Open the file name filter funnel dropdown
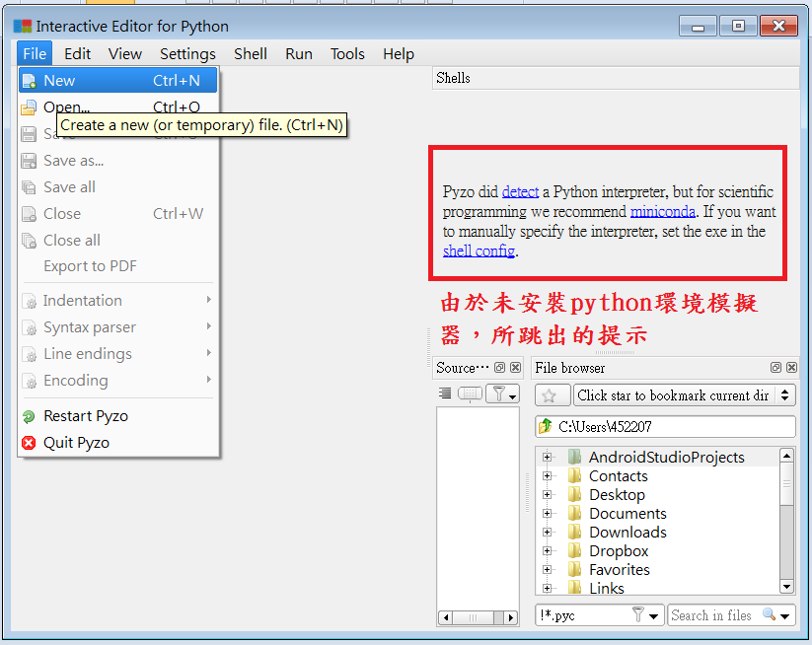 644,615
